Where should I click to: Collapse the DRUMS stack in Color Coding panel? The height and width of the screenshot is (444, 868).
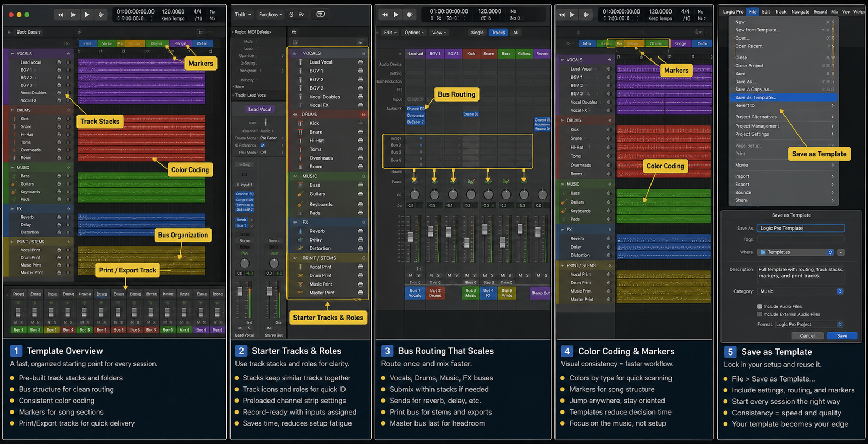click(563, 120)
